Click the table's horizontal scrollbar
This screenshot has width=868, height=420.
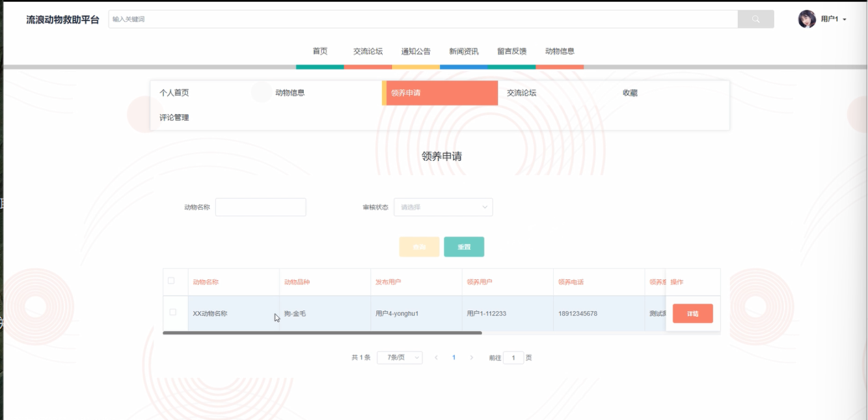pos(322,333)
